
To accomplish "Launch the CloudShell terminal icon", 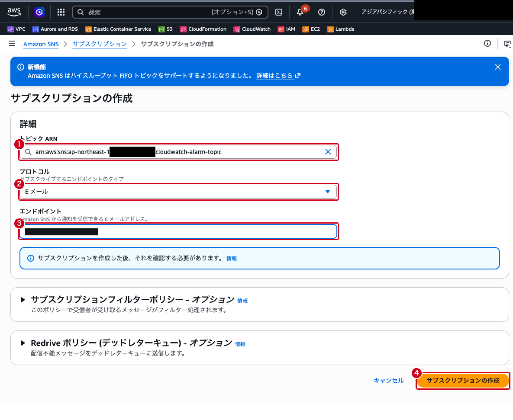I will pos(279,12).
